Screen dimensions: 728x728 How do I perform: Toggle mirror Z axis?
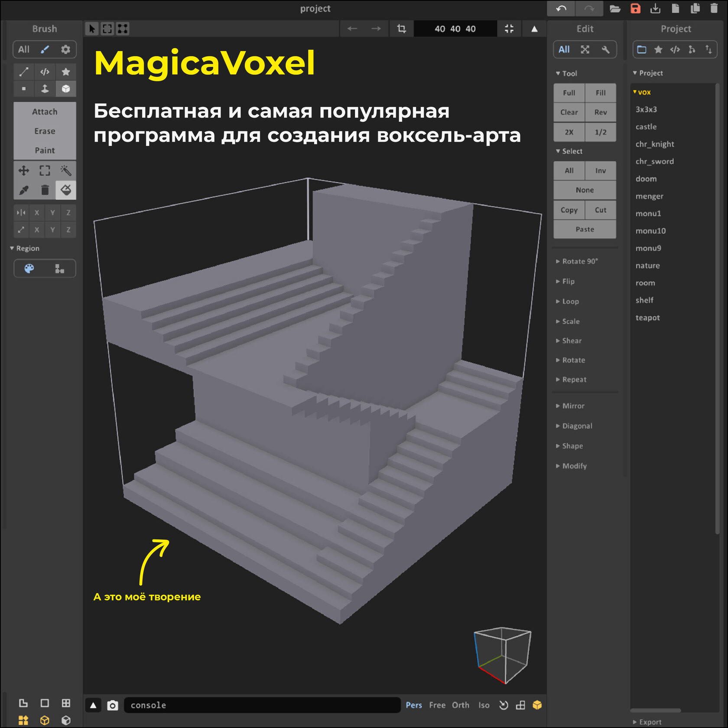(x=68, y=212)
